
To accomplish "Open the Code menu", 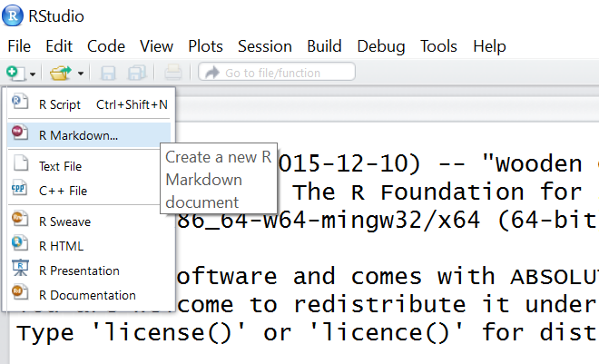I will pyautogui.click(x=106, y=46).
